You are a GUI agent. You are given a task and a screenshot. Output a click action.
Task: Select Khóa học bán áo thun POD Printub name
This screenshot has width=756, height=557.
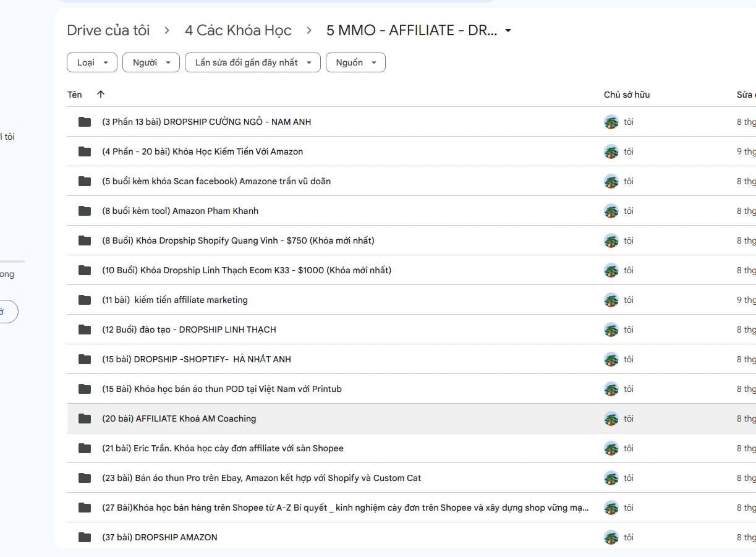222,389
